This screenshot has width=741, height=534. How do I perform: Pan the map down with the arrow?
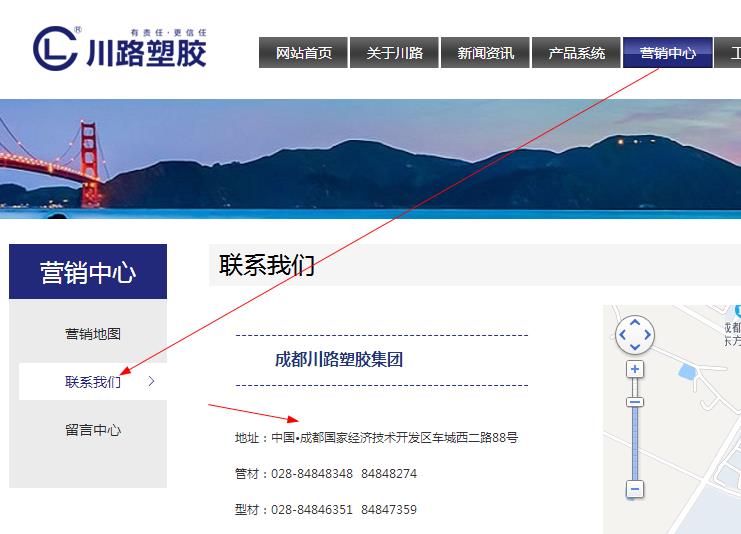click(634, 346)
